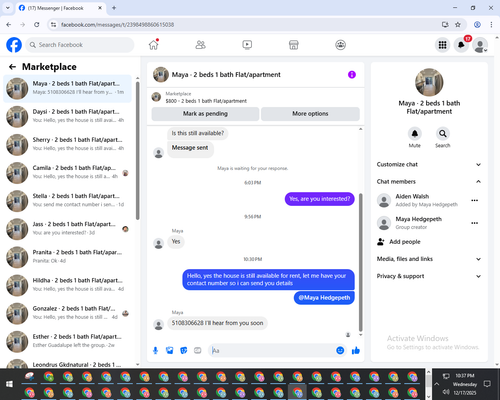Image resolution: width=500 pixels, height=400 pixels.
Task: Open the Watch video icon in the top navigation
Action: (x=247, y=45)
